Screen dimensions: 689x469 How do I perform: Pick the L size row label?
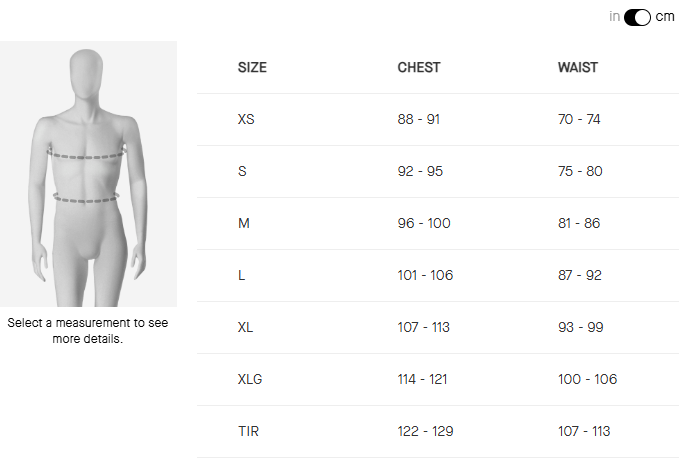point(242,275)
